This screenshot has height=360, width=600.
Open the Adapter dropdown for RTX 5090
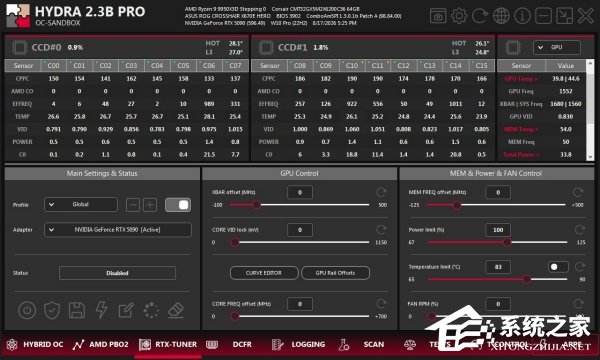coord(118,230)
